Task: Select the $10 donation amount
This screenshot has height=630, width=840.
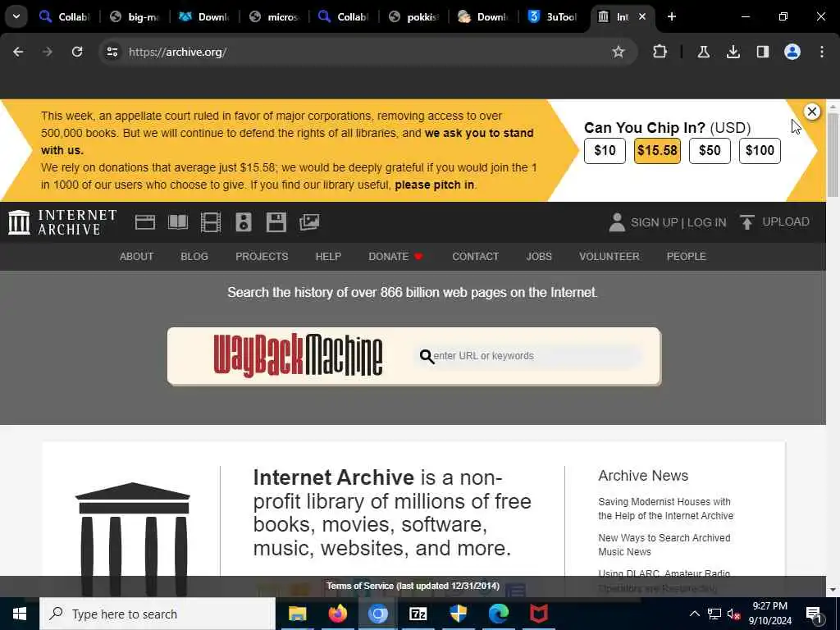Action: click(x=605, y=151)
